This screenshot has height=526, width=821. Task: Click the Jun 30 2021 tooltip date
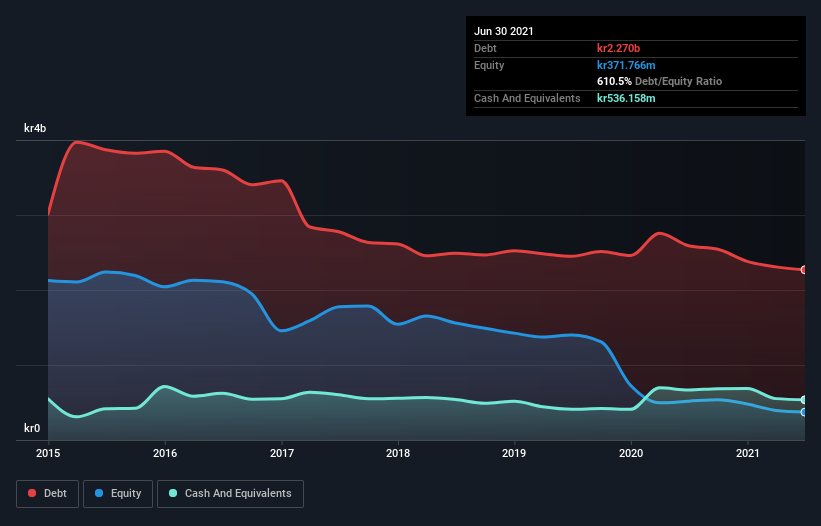coord(504,31)
